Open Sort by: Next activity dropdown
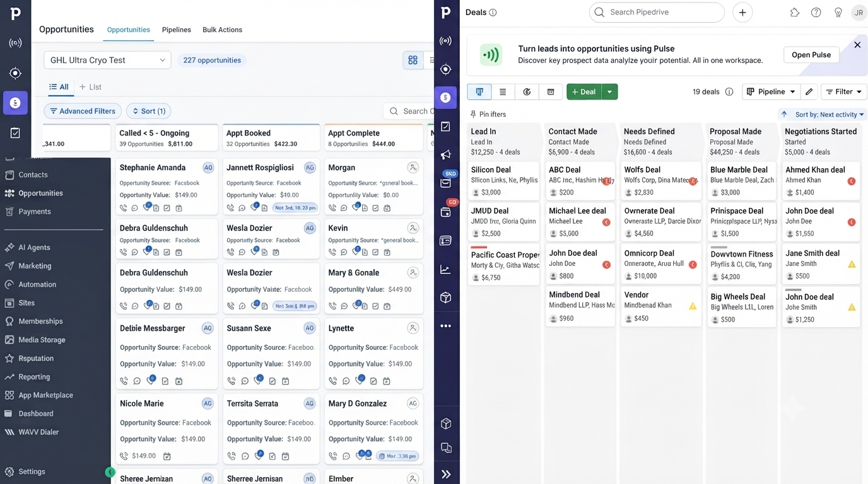The image size is (868, 484). pos(830,115)
